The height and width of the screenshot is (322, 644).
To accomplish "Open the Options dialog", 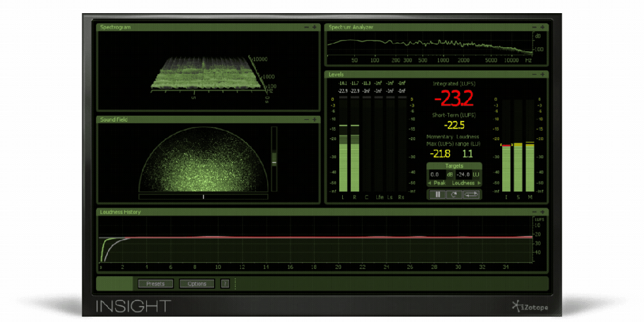I will [x=197, y=284].
